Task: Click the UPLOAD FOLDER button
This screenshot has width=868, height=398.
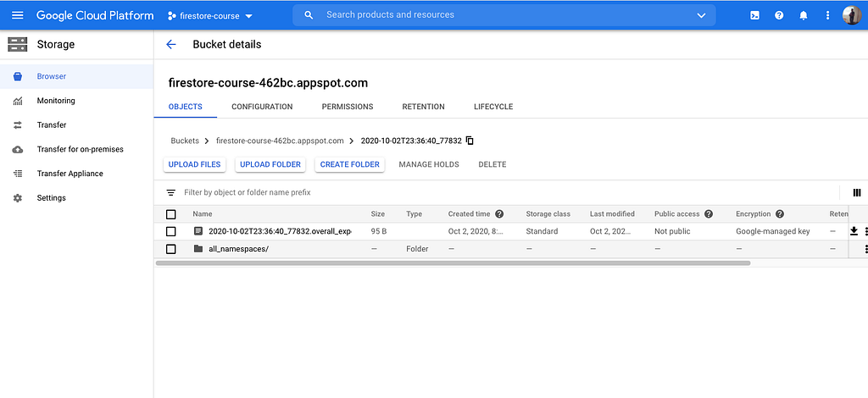Action: (x=270, y=164)
